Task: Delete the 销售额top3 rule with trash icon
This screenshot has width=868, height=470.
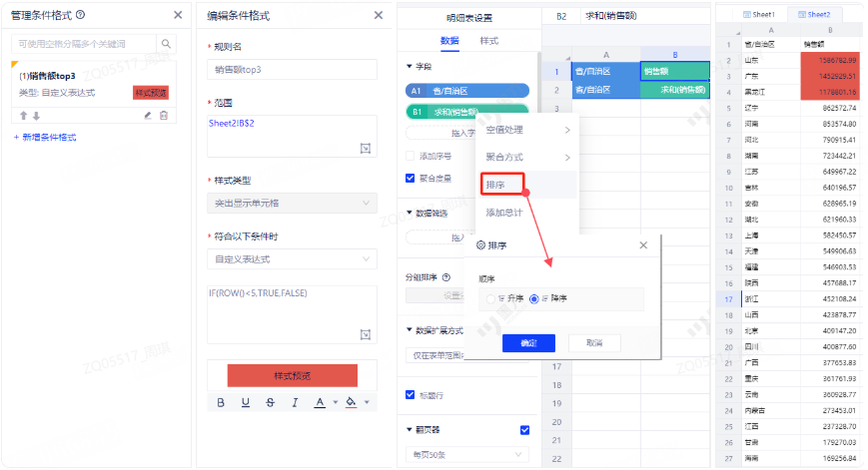Action: [164, 116]
